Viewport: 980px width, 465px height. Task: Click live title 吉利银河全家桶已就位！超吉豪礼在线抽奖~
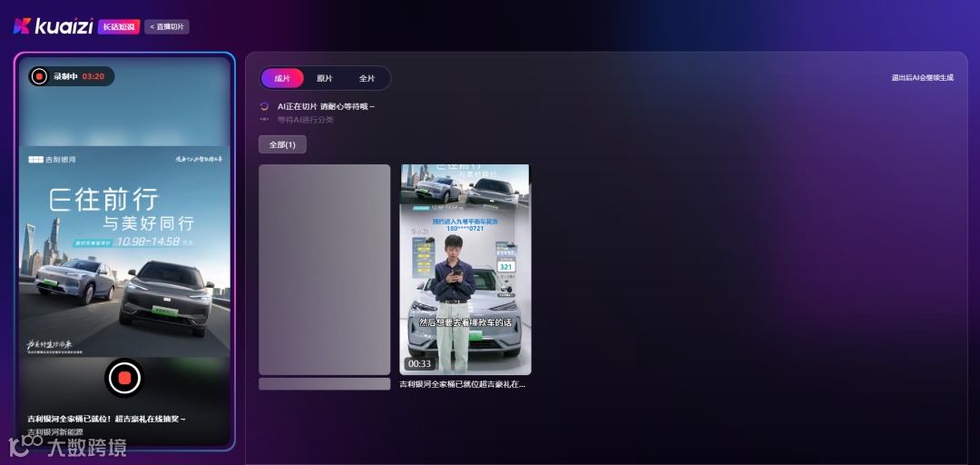tap(107, 419)
